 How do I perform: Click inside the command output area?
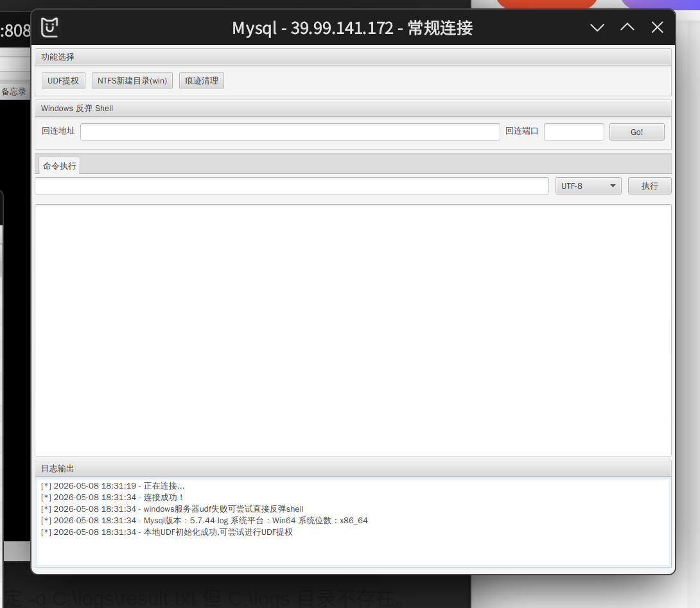click(x=353, y=331)
